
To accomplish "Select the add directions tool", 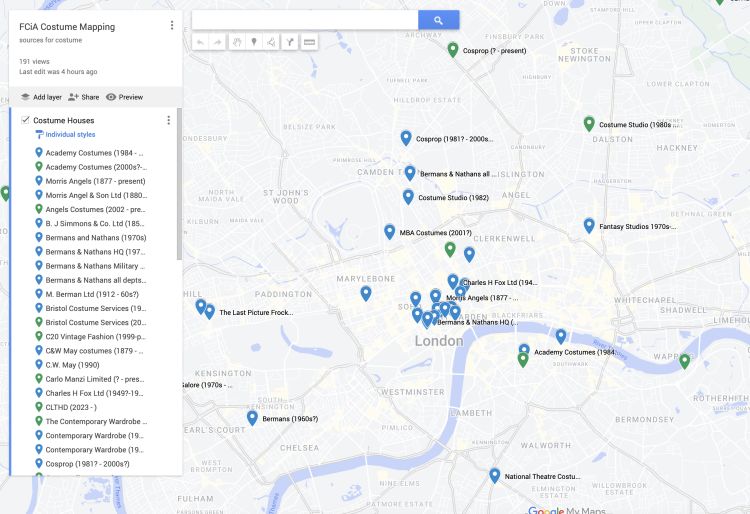I will pos(290,42).
